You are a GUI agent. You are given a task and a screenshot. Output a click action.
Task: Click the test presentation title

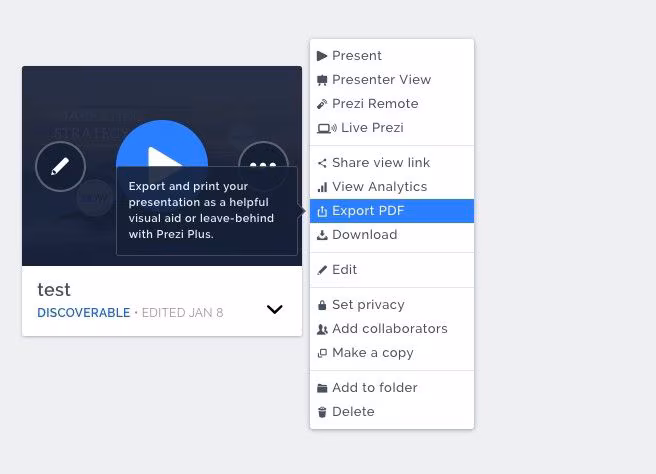pyautogui.click(x=54, y=290)
